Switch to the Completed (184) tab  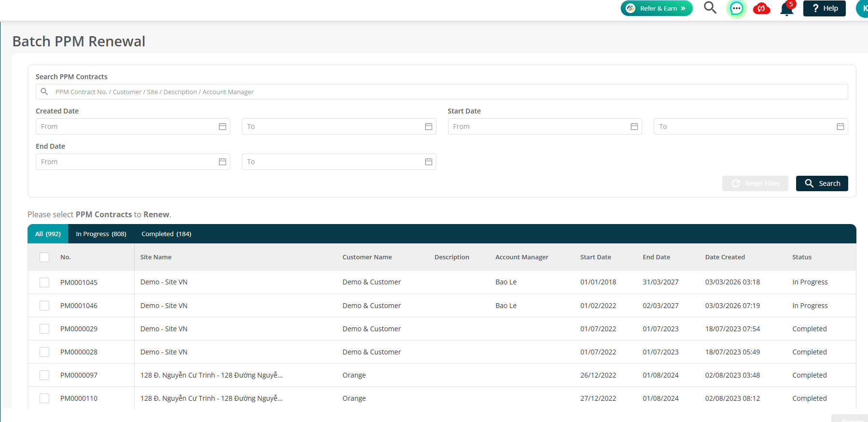pyautogui.click(x=166, y=234)
